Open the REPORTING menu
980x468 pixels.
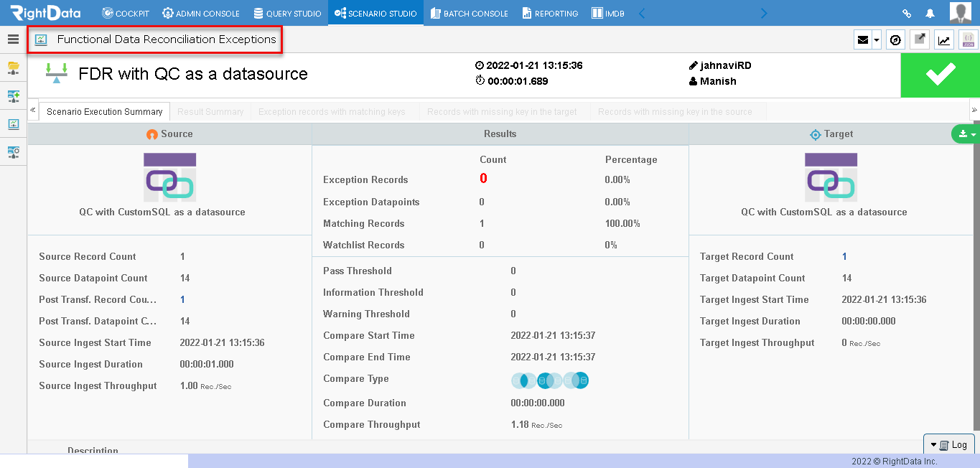tap(550, 13)
